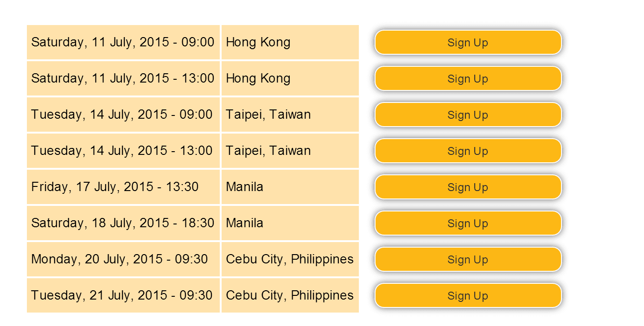644x326 pixels.
Task: Click Cebu City, Philippines in 20 July row
Action: (x=289, y=259)
